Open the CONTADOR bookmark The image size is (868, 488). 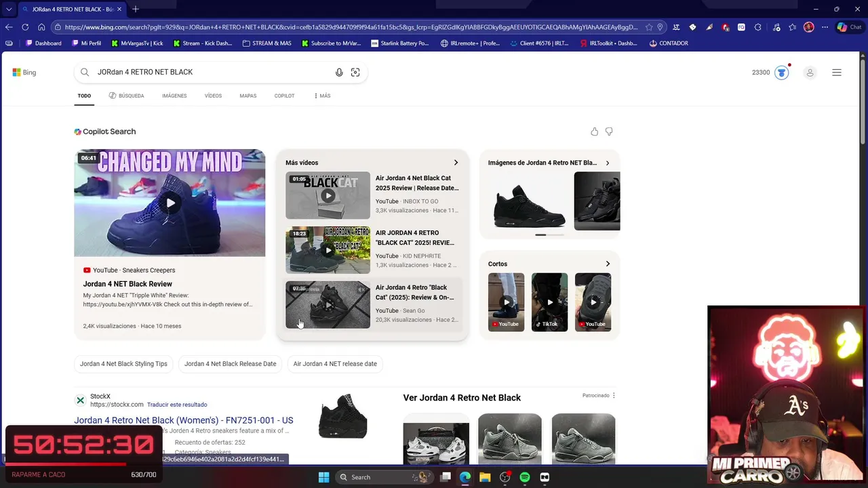(669, 43)
